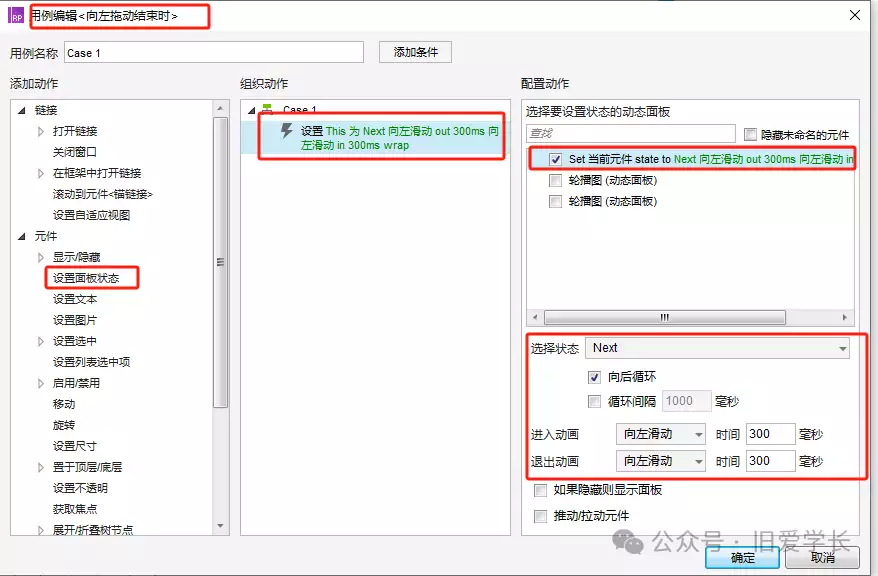Collapse the Case 1 tree node
Viewport: 878px width, 576px height.
251,110
